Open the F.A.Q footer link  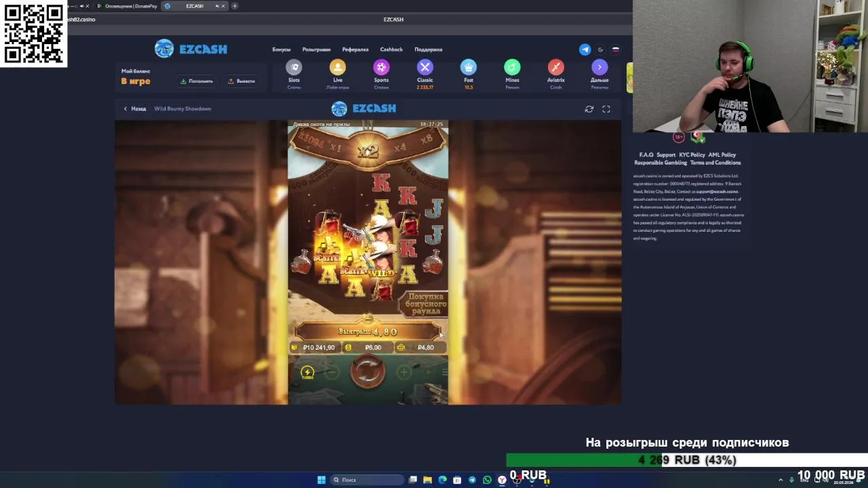click(646, 155)
